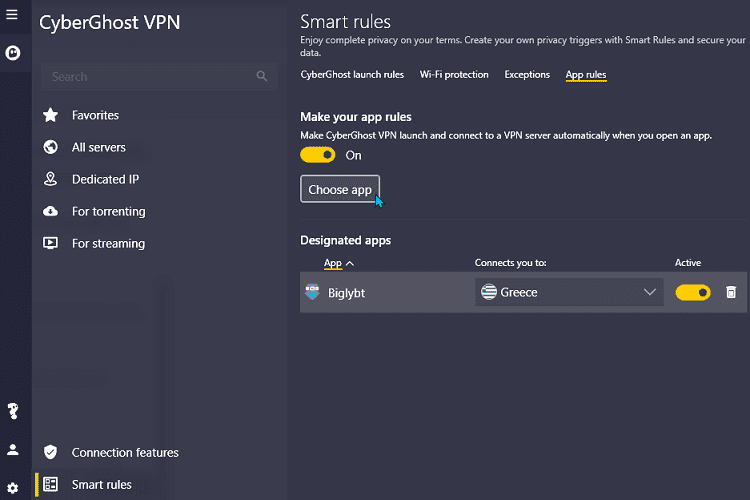Turn off the app rules toggle
This screenshot has height=500, width=750.
pos(318,155)
